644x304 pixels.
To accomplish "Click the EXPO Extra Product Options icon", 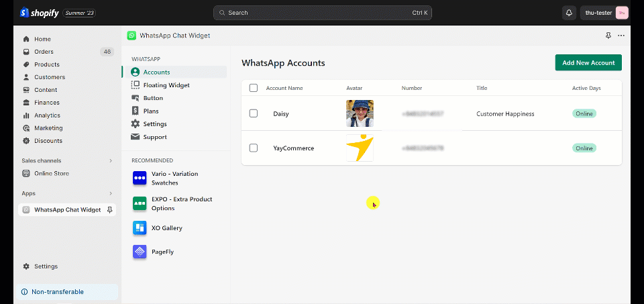I will [140, 204].
